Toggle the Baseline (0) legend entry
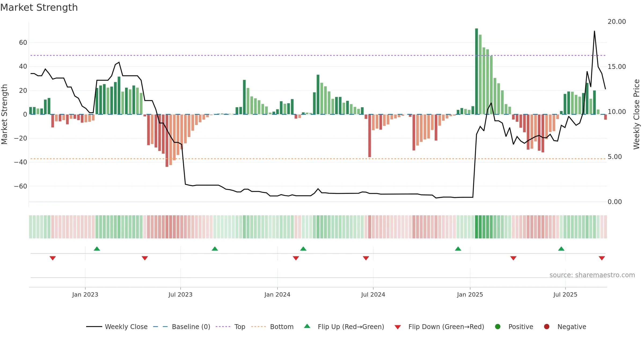Screen dimensions: 644x362 182,327
